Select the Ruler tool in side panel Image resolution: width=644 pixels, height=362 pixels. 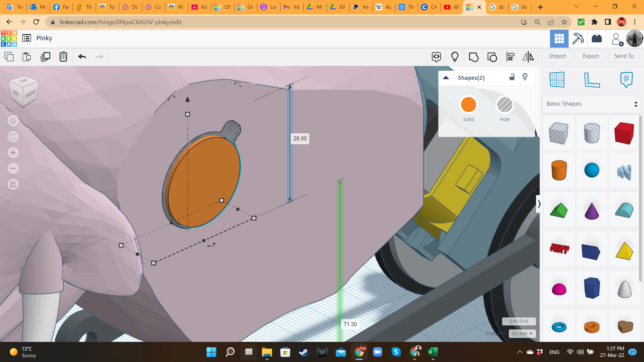coord(592,80)
